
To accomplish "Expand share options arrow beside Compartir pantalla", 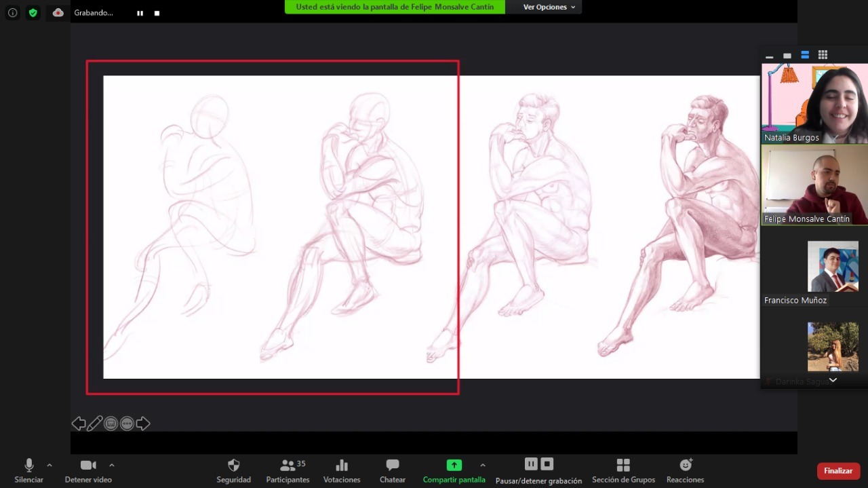I will coord(483,465).
